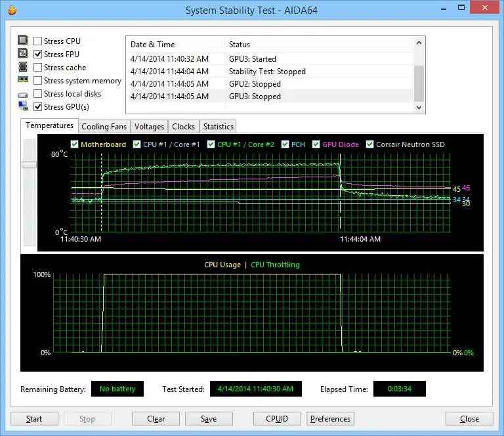Screen dimensions: 504x436
Task: Toggle the PCH temperature graph checkbox
Action: (285, 144)
